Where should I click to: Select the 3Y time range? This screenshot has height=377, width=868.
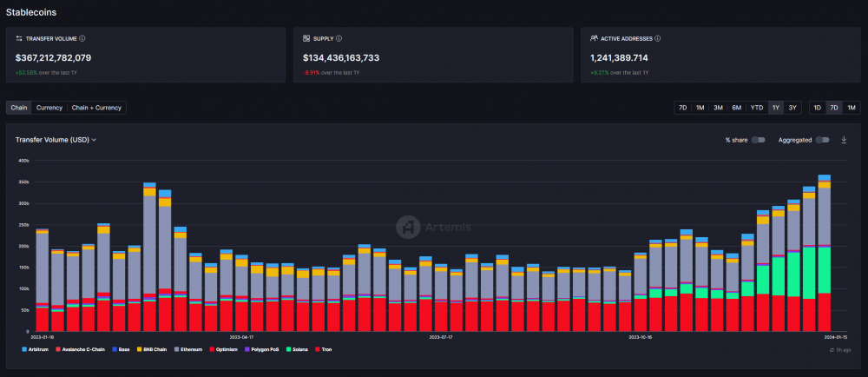click(x=792, y=108)
